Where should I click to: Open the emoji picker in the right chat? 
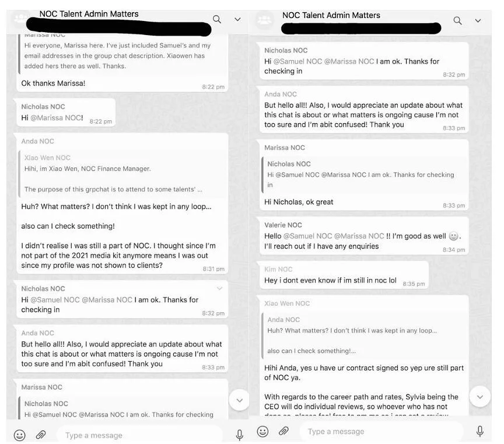(262, 431)
